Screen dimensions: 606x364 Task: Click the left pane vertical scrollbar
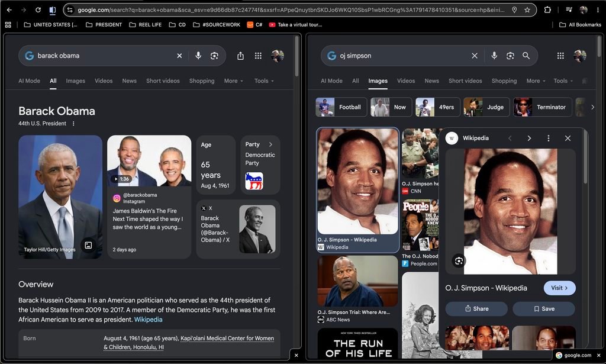[296, 56]
